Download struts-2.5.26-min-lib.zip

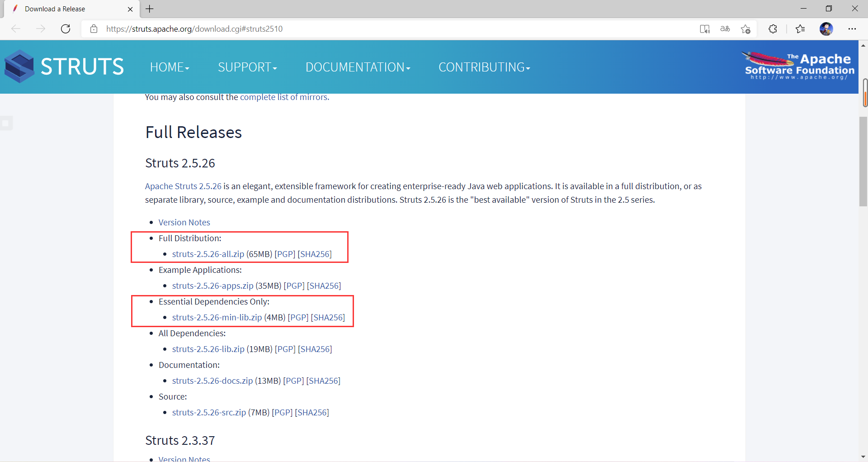(217, 317)
